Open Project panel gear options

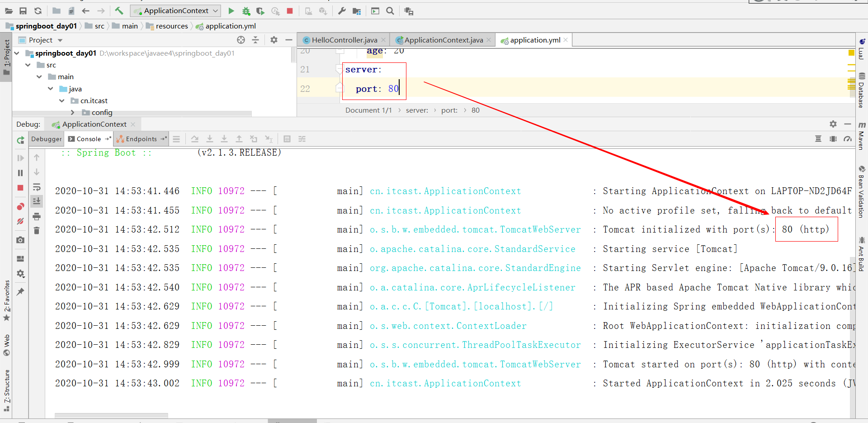pyautogui.click(x=274, y=40)
